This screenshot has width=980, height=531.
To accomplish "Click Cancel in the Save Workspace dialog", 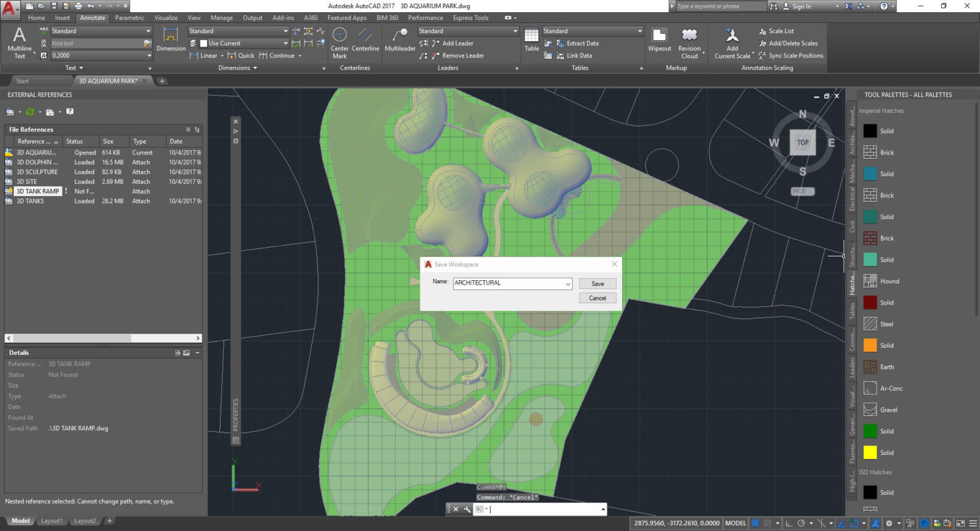I will (x=597, y=297).
